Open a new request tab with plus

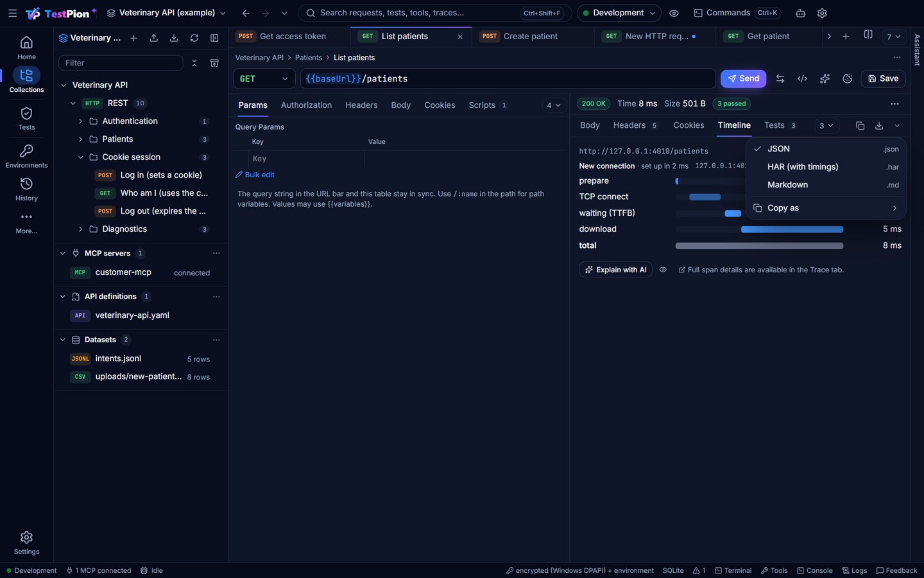pos(846,37)
